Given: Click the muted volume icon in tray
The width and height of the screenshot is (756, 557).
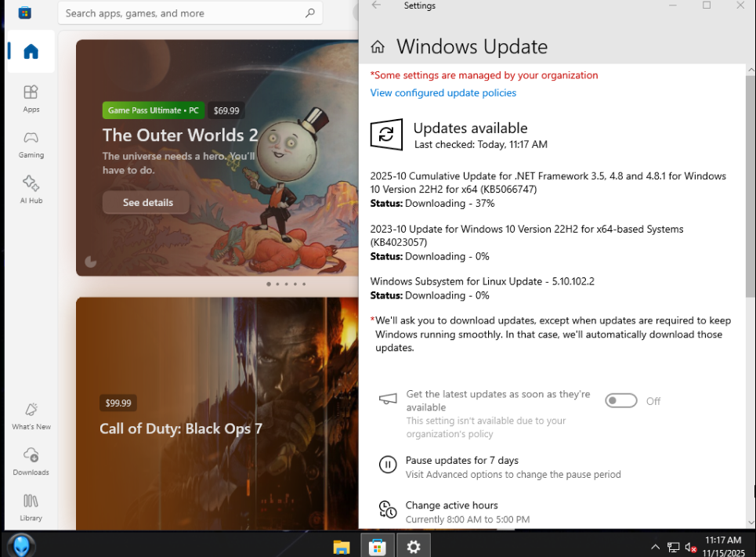Looking at the screenshot, I should coord(691,548).
